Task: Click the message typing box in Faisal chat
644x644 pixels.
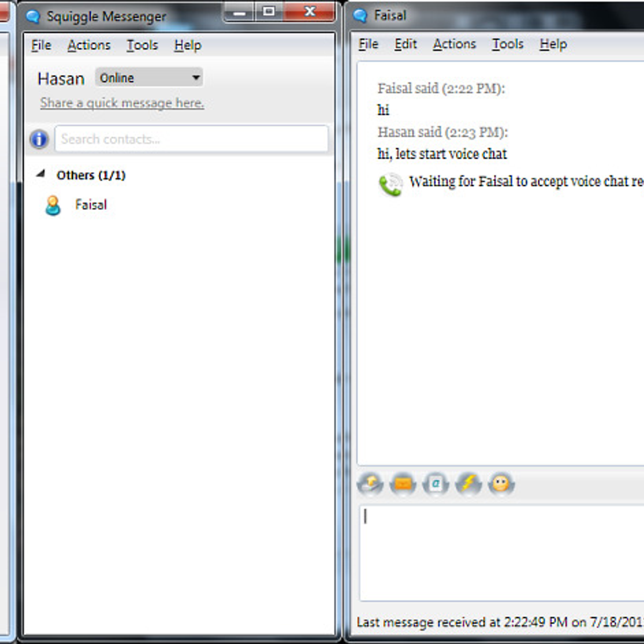Action: pyautogui.click(x=502, y=553)
